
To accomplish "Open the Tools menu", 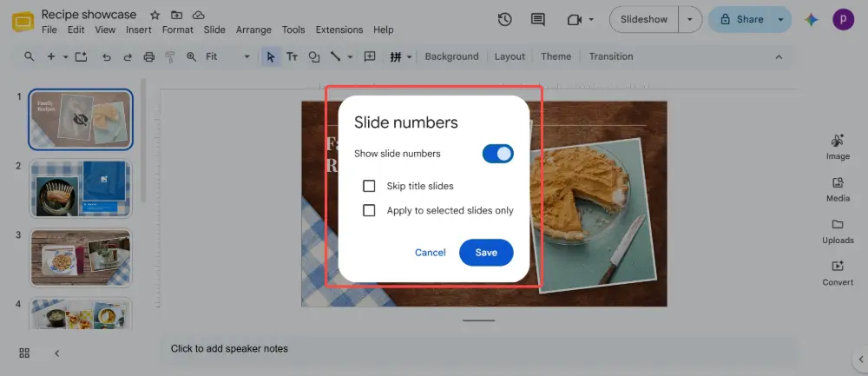I will (293, 30).
